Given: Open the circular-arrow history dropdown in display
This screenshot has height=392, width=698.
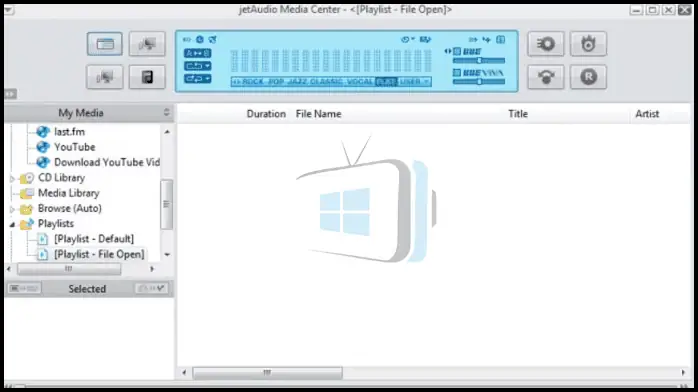Looking at the screenshot, I should click(407, 40).
